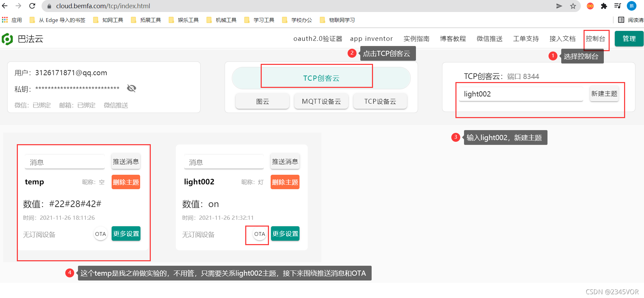Open the 实例指南 nav item
Viewport: 644px width, 298px height.
tap(416, 39)
